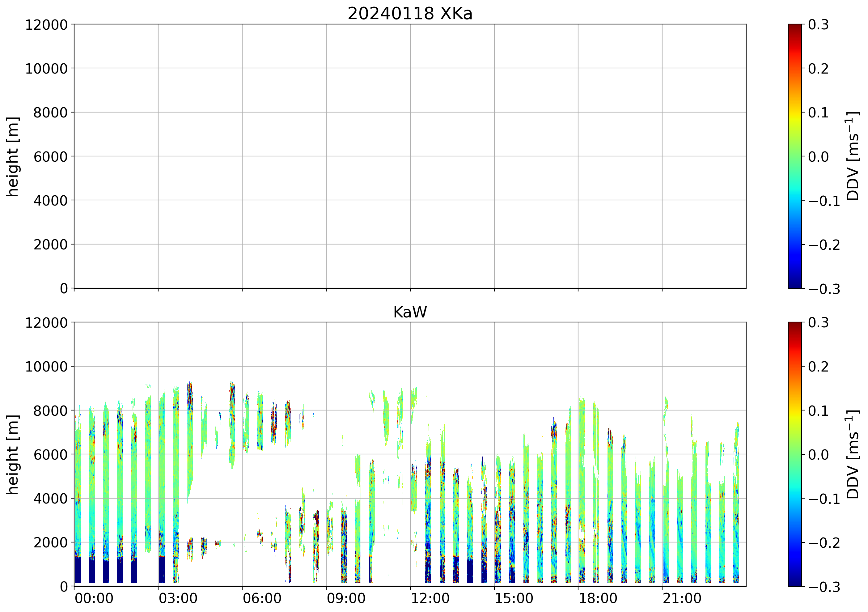Click the 6000 tick of bottom plot
The width and height of the screenshot is (868, 612).
click(x=50, y=455)
